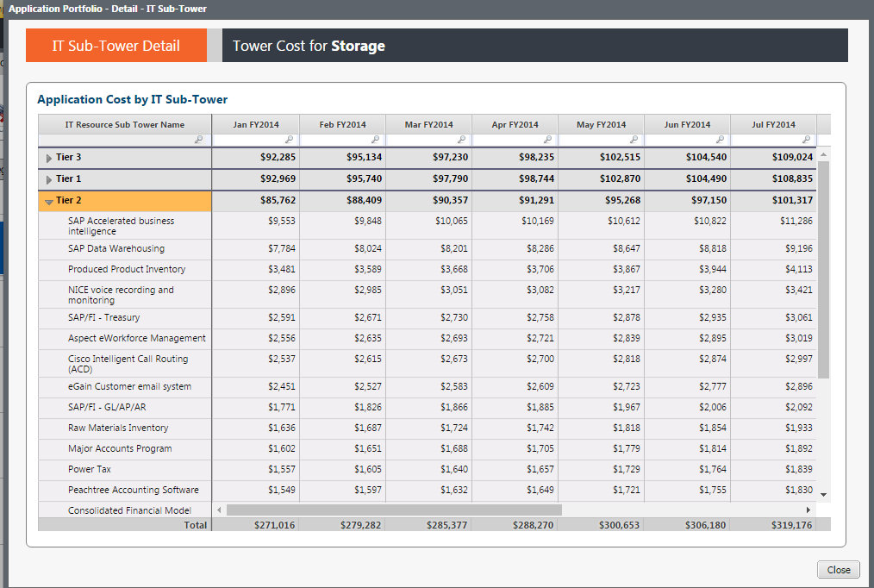This screenshot has height=588, width=874.
Task: Click search icon under IT Resource Sub Tower Name
Action: (199, 140)
